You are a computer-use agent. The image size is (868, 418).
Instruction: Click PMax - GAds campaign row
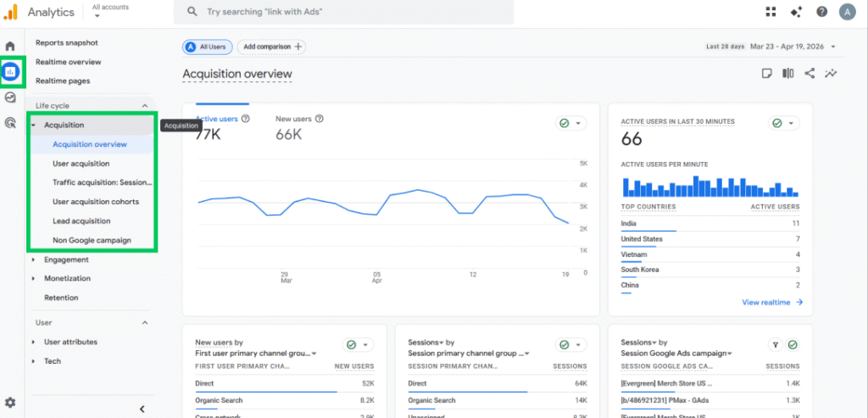pos(710,400)
